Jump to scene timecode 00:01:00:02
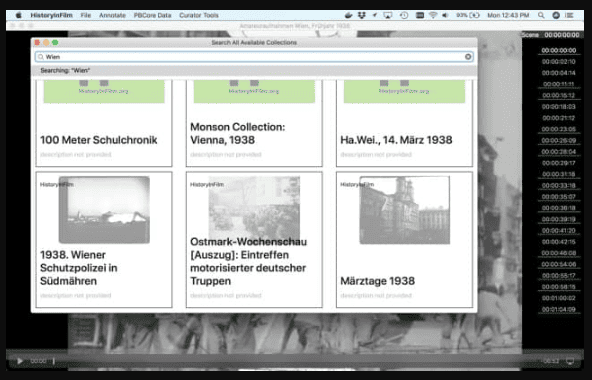592x380 pixels. [x=559, y=298]
